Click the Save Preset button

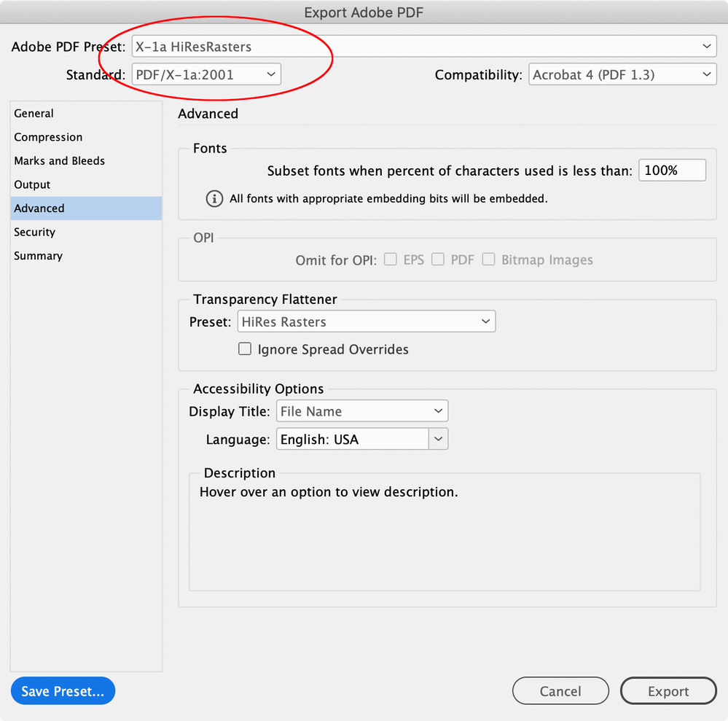tap(63, 691)
